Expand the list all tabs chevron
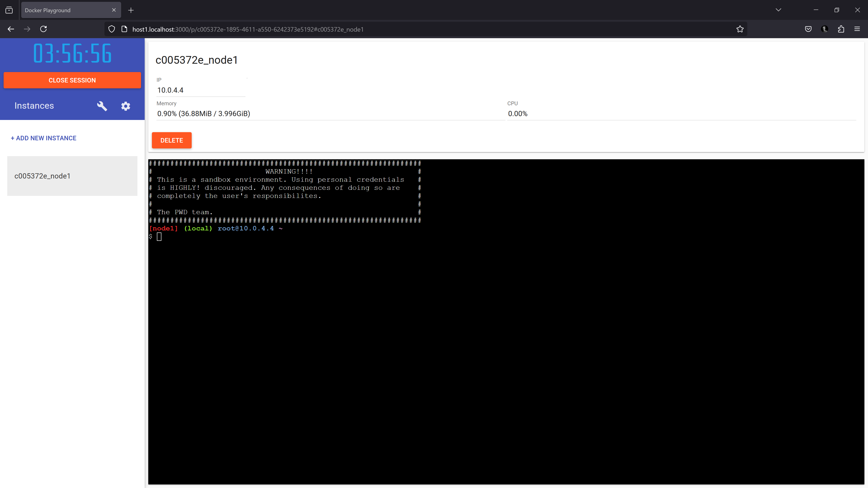The width and height of the screenshot is (868, 488). pyautogui.click(x=778, y=10)
